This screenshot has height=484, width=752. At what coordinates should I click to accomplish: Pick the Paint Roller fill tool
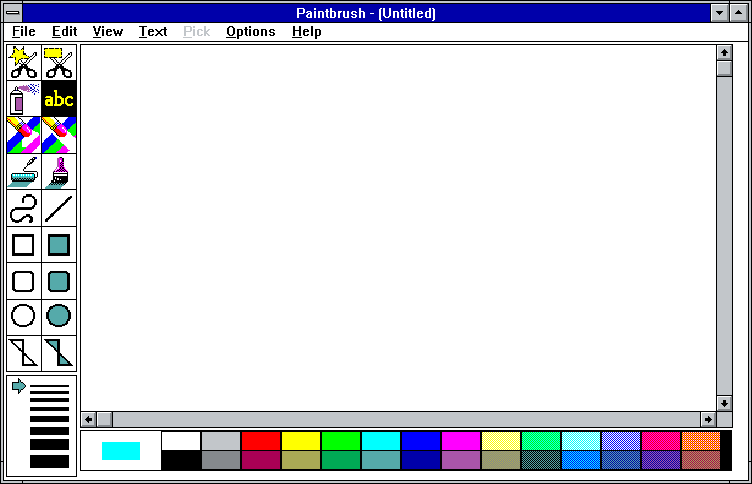pos(24,172)
